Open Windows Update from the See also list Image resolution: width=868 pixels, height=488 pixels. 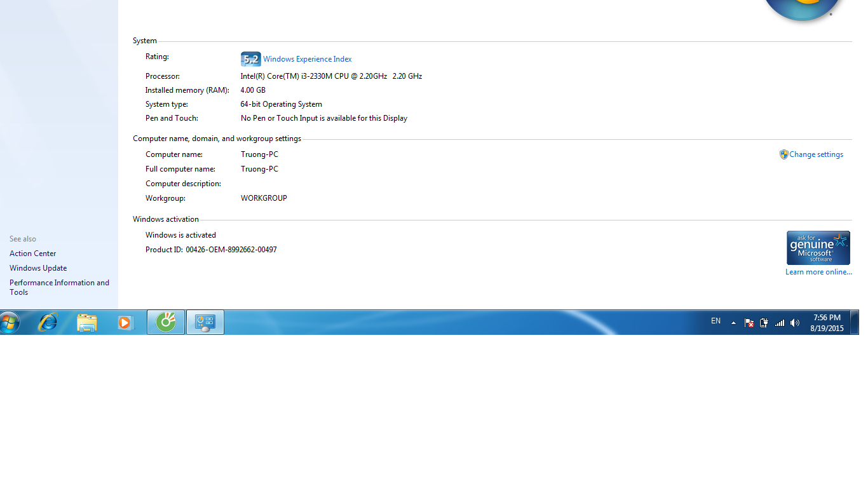[x=38, y=268]
